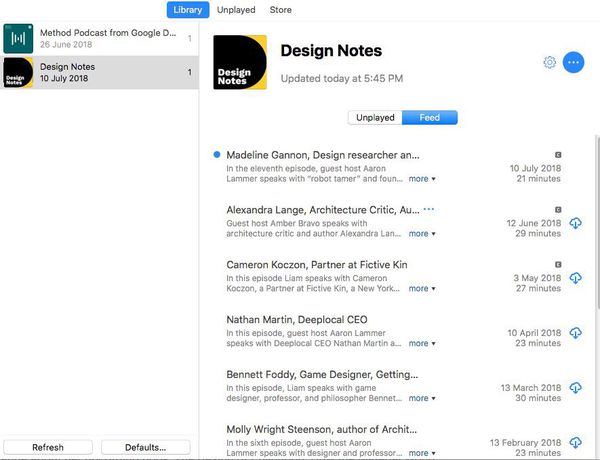The width and height of the screenshot is (600, 460).
Task: Download the Cameron Koczon episode
Action: point(576,278)
